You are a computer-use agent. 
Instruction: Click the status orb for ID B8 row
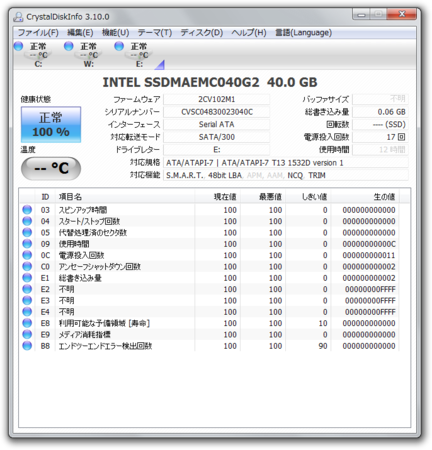click(27, 346)
